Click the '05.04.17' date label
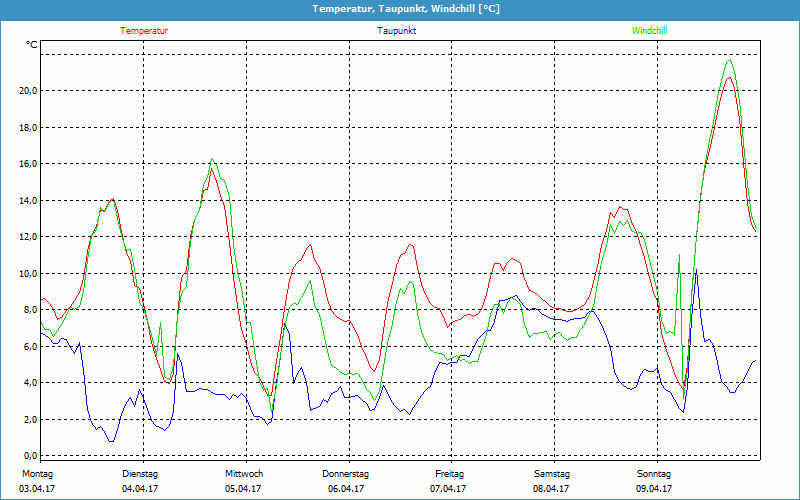The image size is (800, 500). tap(243, 489)
